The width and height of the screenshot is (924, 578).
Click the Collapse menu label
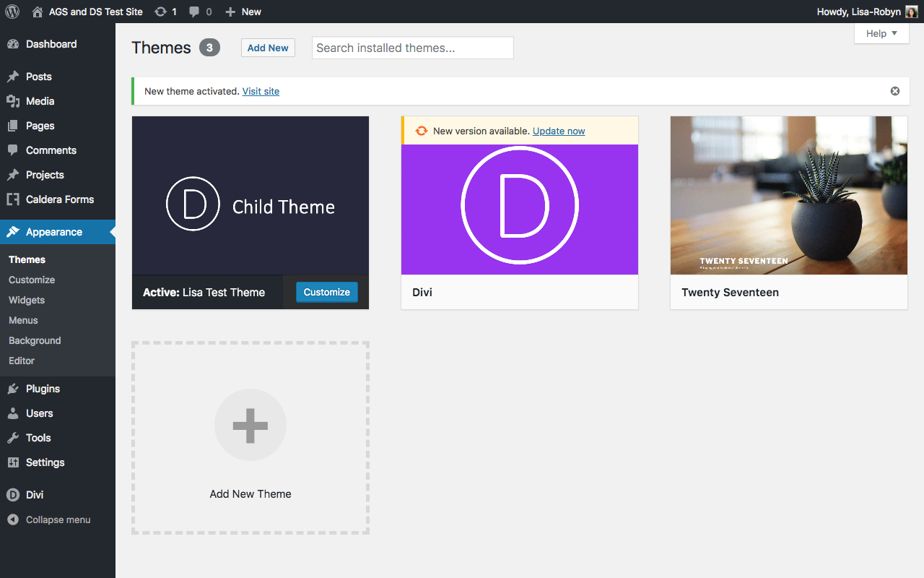coord(58,519)
